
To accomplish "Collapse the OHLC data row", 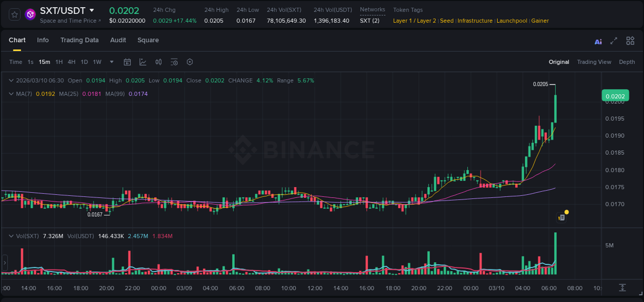I will tap(11, 80).
